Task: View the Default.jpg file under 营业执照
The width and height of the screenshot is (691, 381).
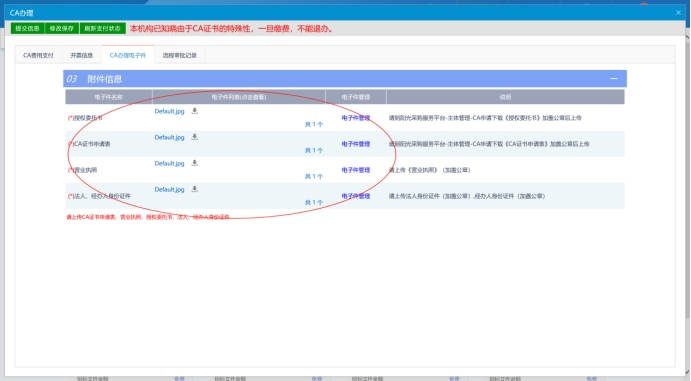Action: tap(169, 163)
